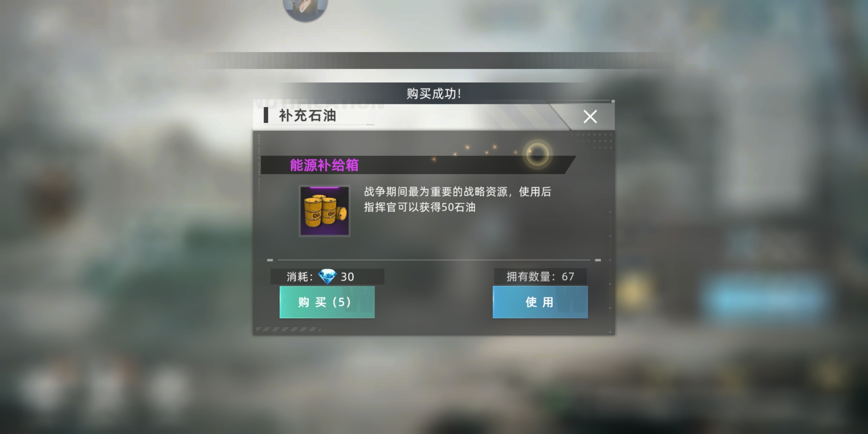This screenshot has width=868, height=434.
Task: Dismiss the 购买成功! notification banner
Action: pos(434,94)
